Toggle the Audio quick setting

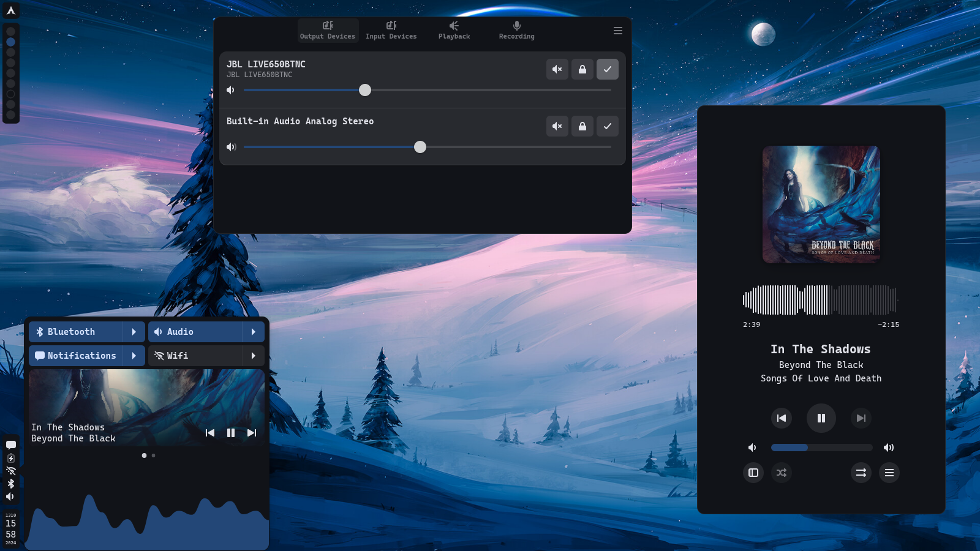(195, 332)
